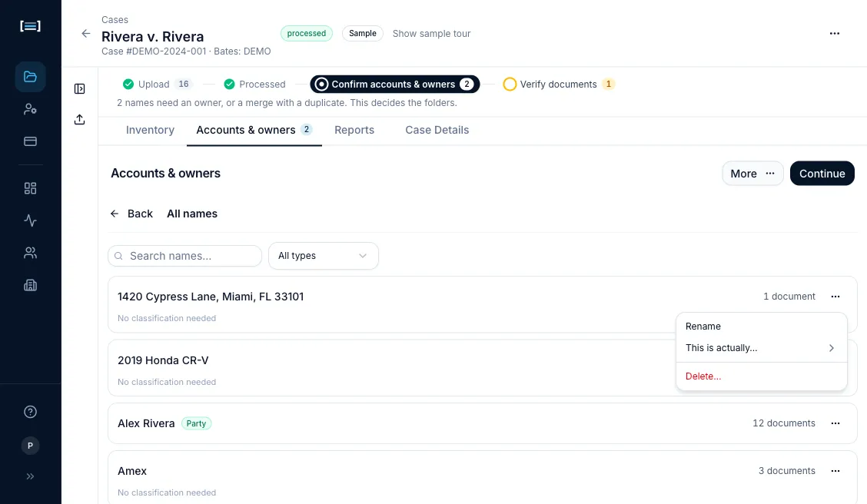Click the Sample badge
Screen dimensions: 867x504
click(x=363, y=34)
